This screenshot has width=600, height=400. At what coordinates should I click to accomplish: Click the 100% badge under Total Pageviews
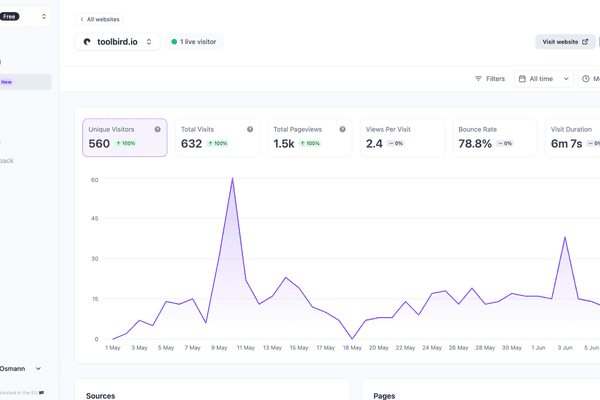(x=310, y=144)
